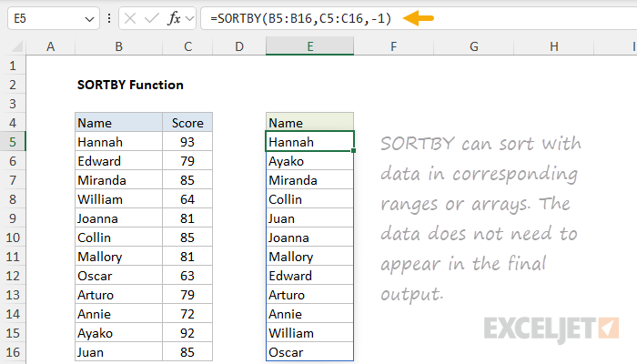Select cell 'Arturo' in column E
This screenshot has width=637, height=364.
tap(310, 295)
